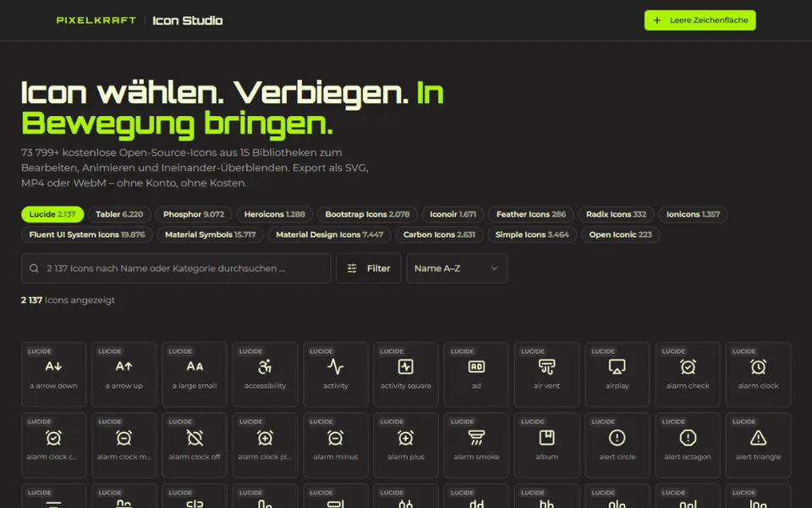This screenshot has height=508, width=812.
Task: Select the 'alarm smoke' icon
Action: tap(476, 445)
